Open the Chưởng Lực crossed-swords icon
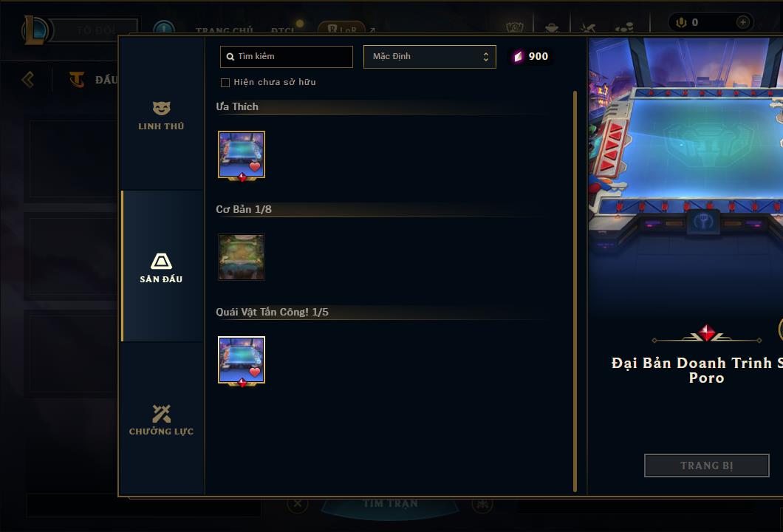Screen dimensions: 783x532 (x=161, y=414)
